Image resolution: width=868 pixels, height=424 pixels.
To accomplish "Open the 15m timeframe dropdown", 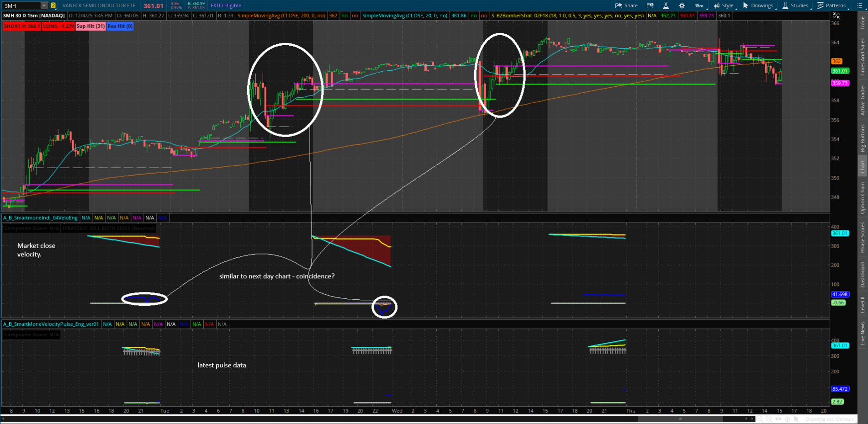I will click(x=699, y=5).
